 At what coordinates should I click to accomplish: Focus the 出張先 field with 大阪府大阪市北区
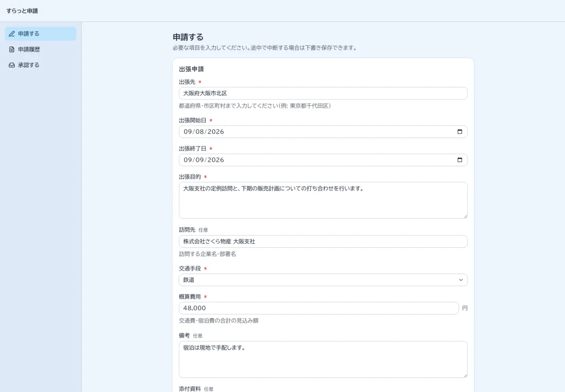pyautogui.click(x=323, y=93)
